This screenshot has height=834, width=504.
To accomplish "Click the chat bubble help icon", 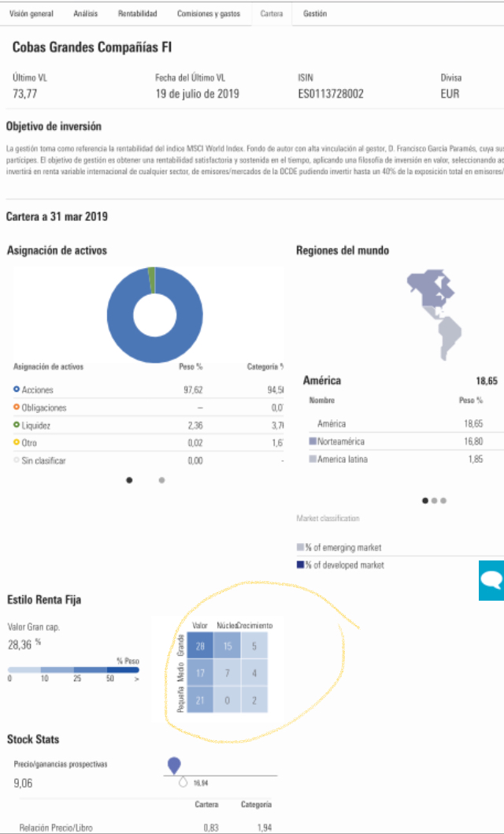I will coord(491,581).
